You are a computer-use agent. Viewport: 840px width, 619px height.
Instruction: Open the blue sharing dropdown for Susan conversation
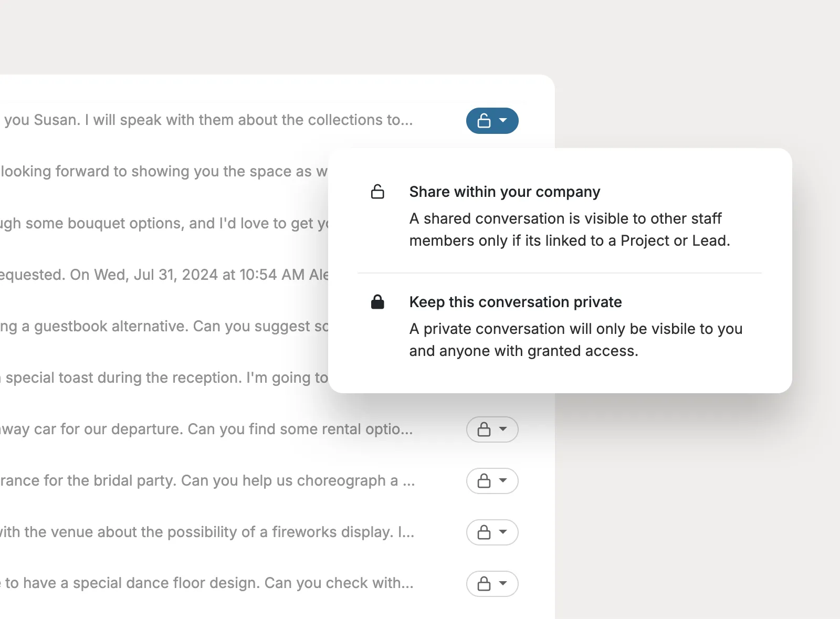(492, 121)
